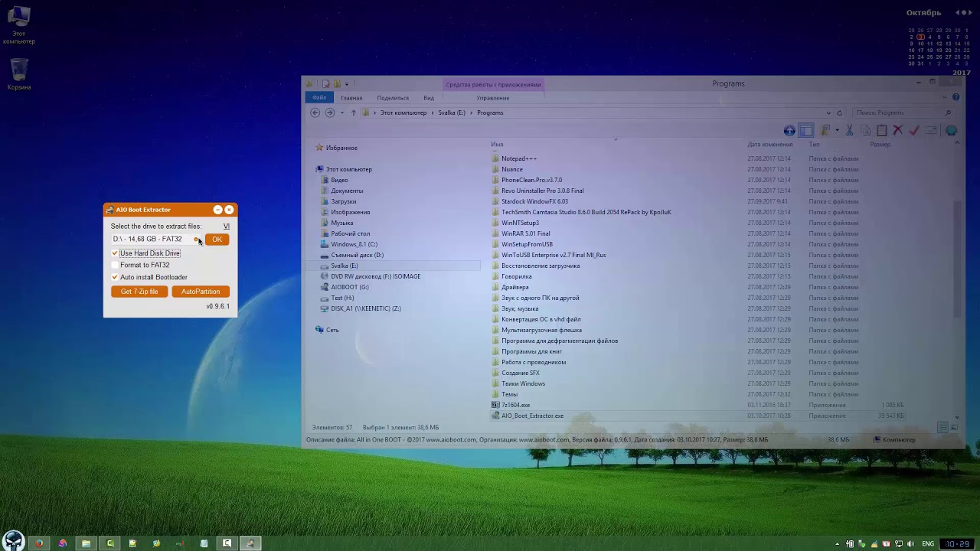Go back in Explorer navigation
This screenshot has width=980, height=551.
click(x=315, y=112)
